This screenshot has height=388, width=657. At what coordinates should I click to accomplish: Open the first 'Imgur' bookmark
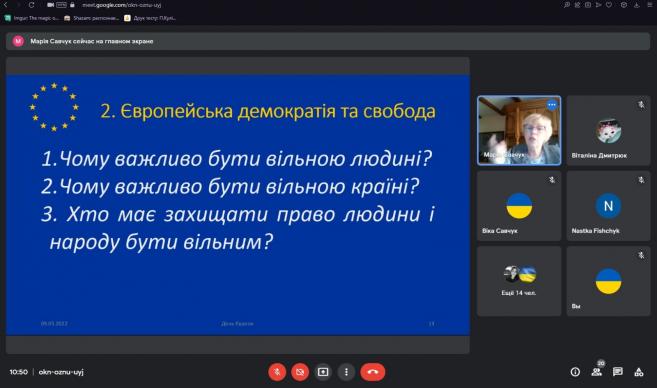32,18
